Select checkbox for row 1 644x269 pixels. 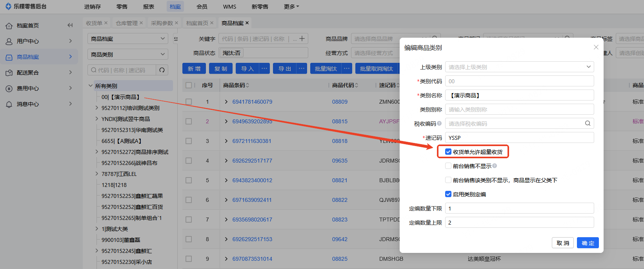[x=189, y=102]
